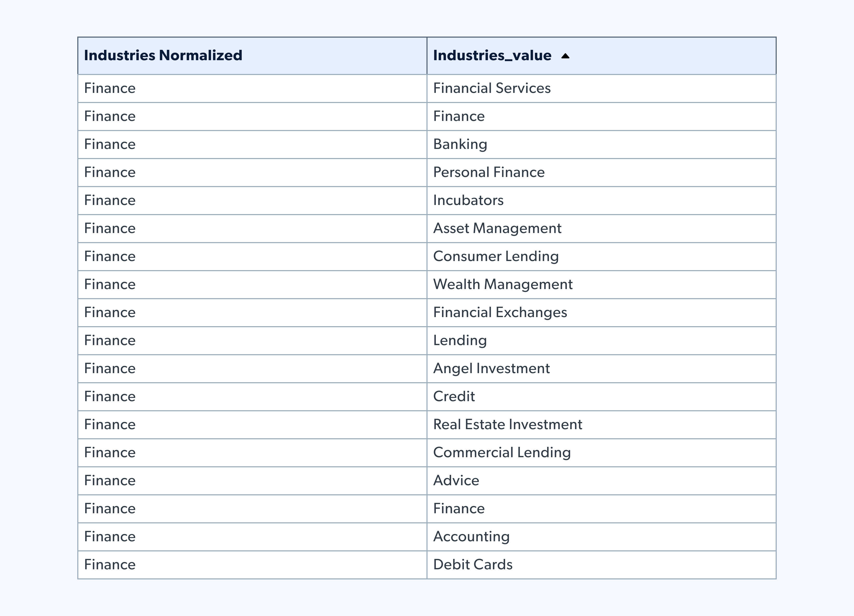Click the Finance cell beside Debit Cards
The image size is (854, 616).
(109, 564)
